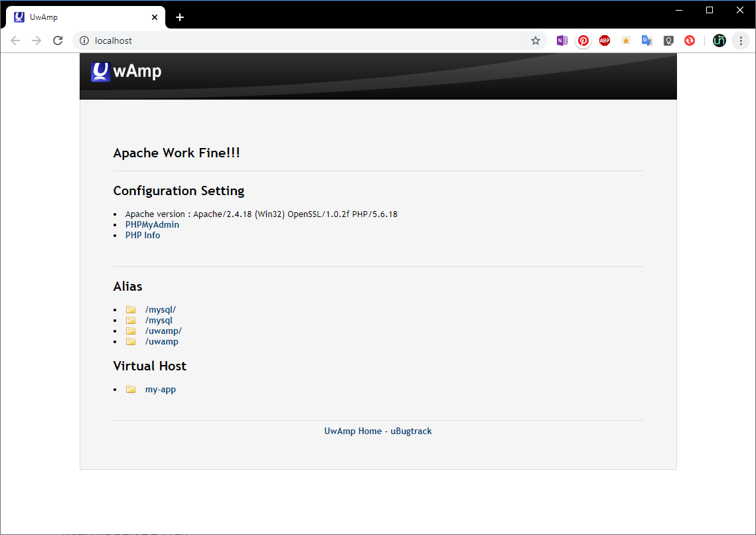Click the folder icon beside /uwamp/
The height and width of the screenshot is (535, 756).
coord(131,331)
